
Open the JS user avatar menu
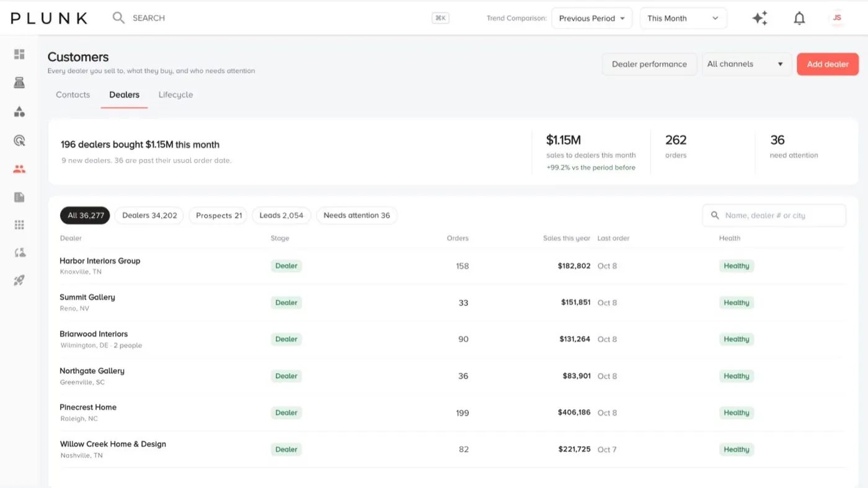[x=837, y=18]
